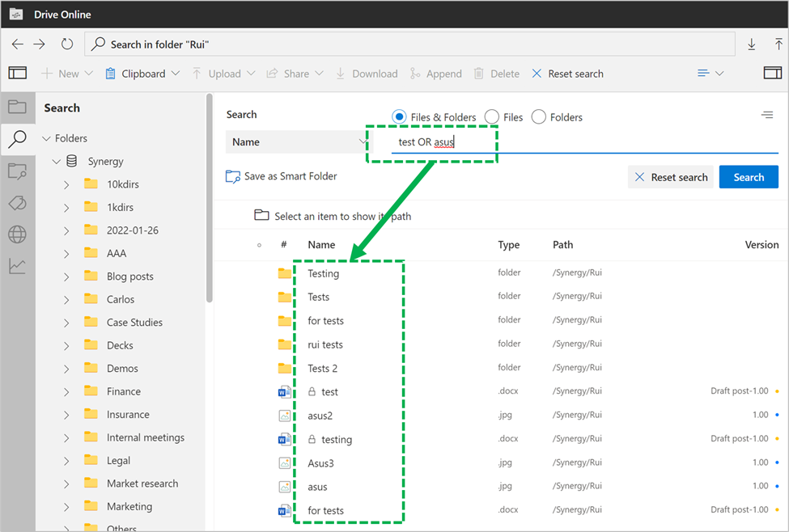789x532 pixels.
Task: Select the Files radio button
Action: [x=492, y=117]
